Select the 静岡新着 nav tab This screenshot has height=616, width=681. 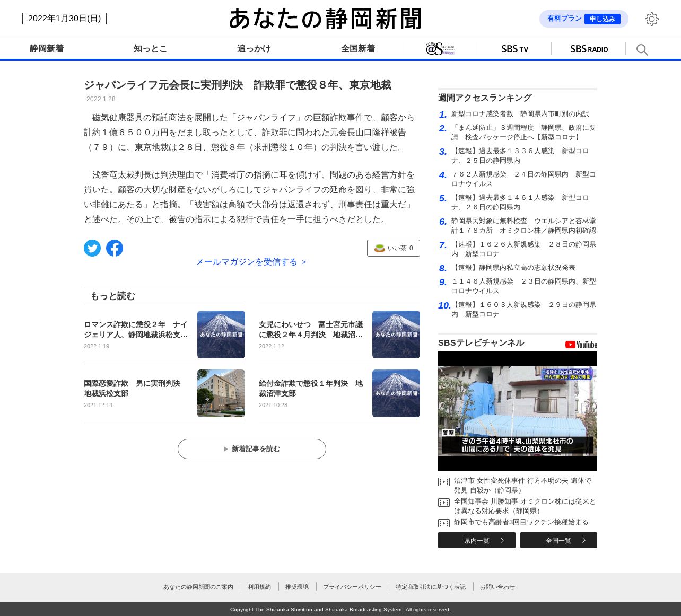pos(47,49)
